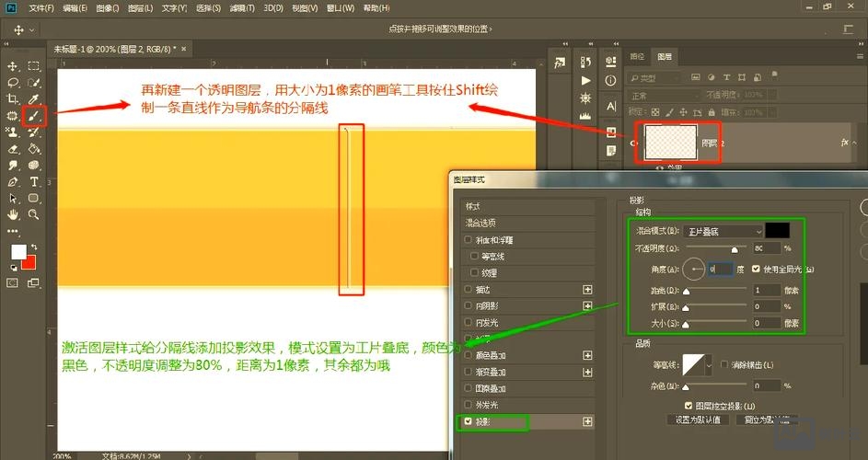The width and height of the screenshot is (868, 460).
Task: Select the Zoom tool
Action: [34, 214]
